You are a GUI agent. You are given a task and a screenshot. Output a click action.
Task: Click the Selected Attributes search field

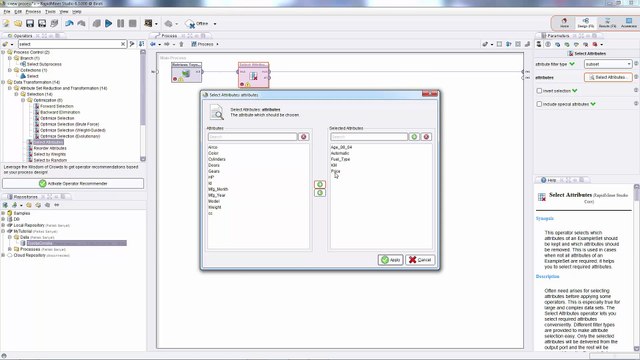(369, 137)
